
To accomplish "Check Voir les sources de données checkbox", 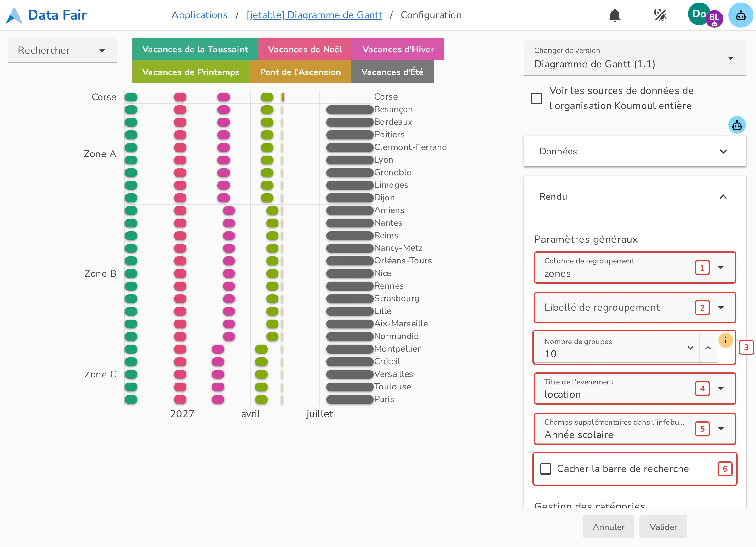I will coord(536,98).
